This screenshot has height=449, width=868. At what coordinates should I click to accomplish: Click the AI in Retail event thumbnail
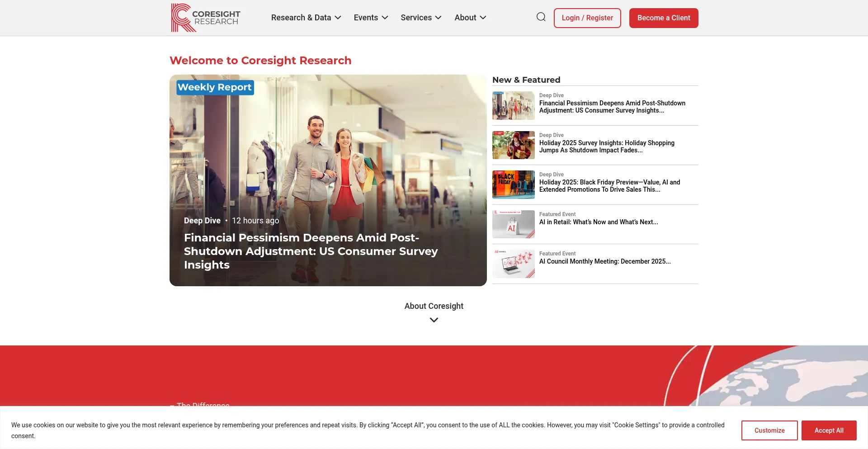513,224
